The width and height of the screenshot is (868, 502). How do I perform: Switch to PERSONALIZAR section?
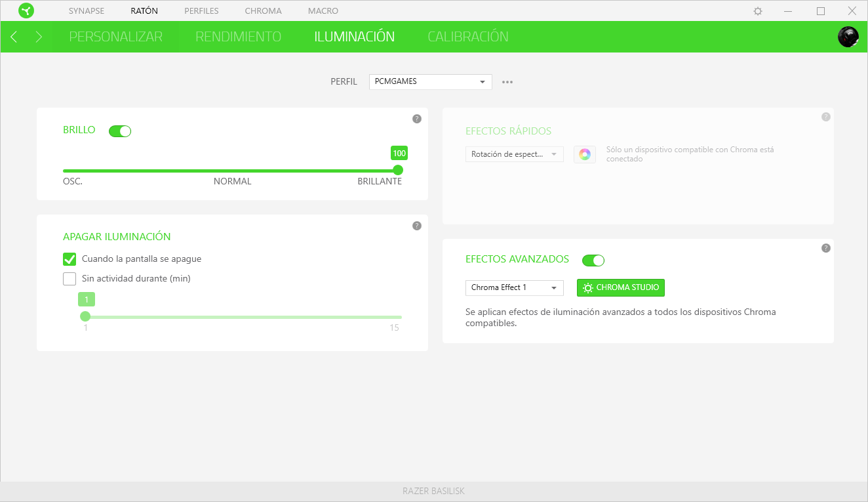click(x=116, y=37)
